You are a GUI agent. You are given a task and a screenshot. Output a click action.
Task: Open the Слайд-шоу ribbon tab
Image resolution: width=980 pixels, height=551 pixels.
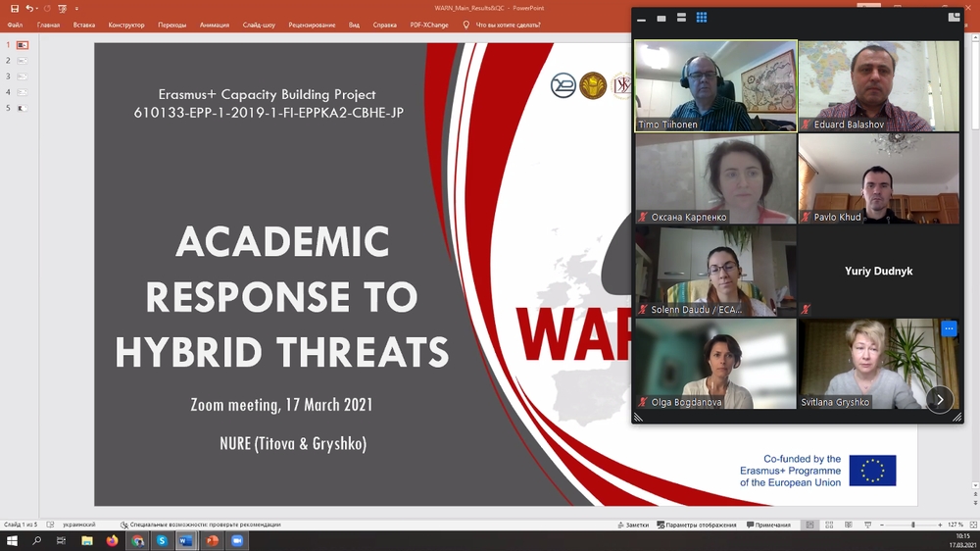(259, 25)
